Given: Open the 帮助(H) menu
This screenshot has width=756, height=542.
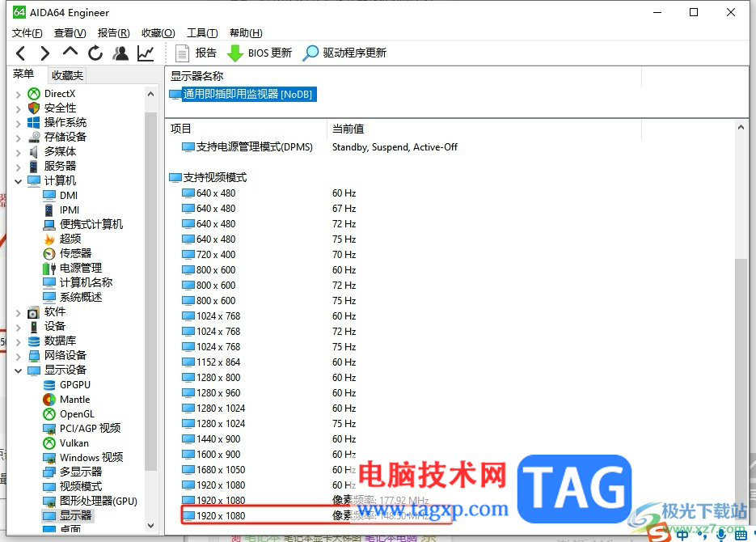Looking at the screenshot, I should (246, 33).
